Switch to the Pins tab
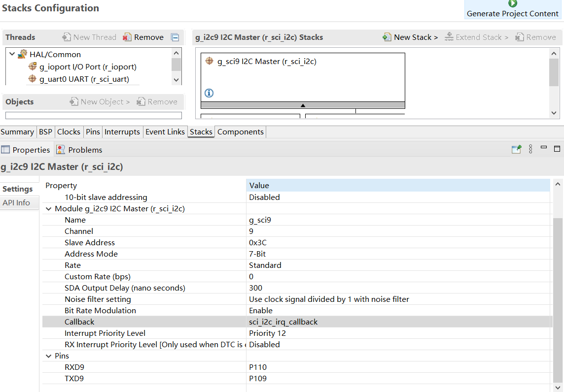Image resolution: width=564 pixels, height=392 pixels. tap(93, 131)
